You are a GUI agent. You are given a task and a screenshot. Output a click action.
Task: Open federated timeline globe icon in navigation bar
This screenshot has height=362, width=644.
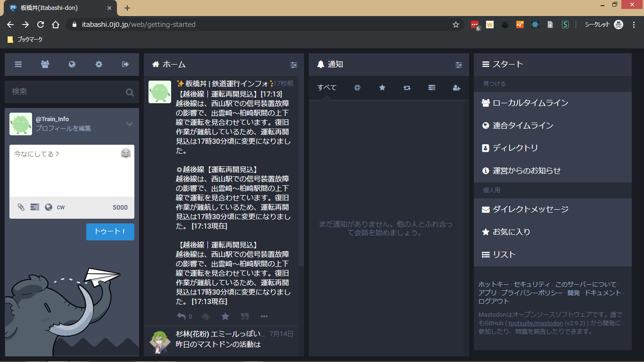[72, 65]
